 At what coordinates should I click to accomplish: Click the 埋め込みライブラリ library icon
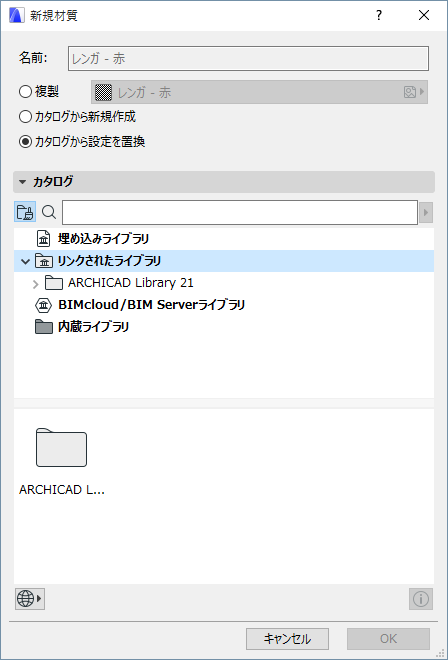[x=43, y=239]
